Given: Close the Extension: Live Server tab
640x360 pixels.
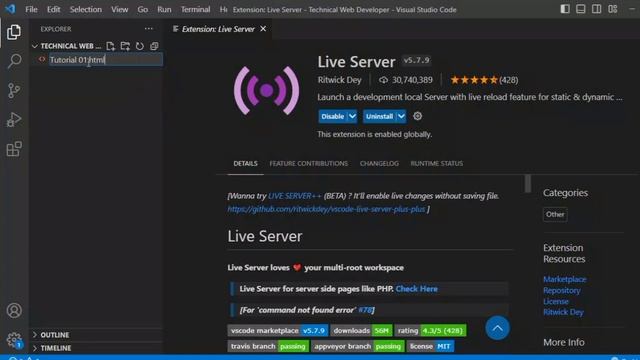Looking at the screenshot, I should 263,29.
